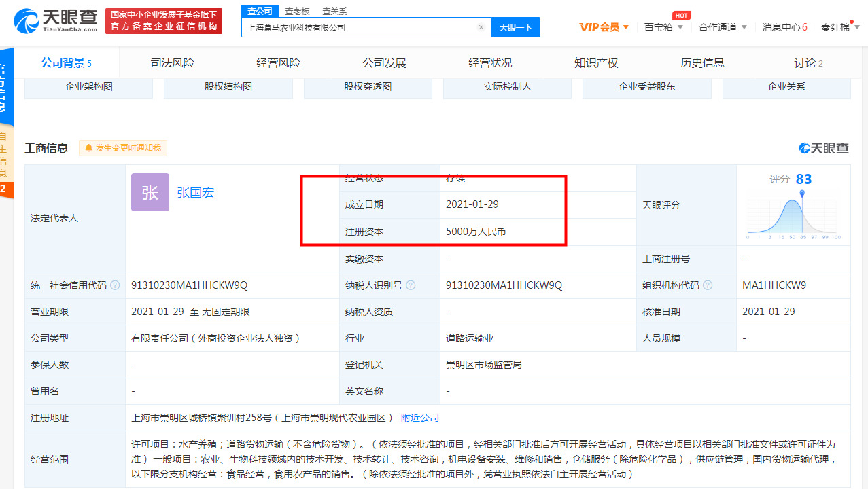Click the 附近公司 link

420,418
